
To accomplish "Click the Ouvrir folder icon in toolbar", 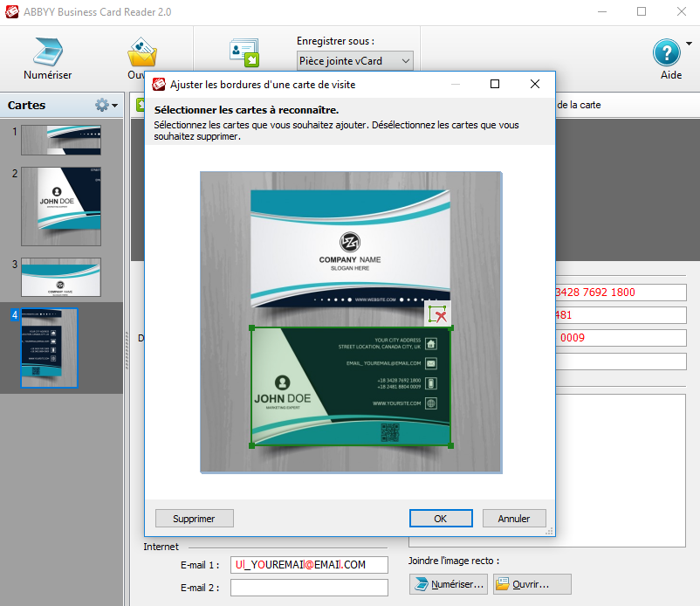I will pyautogui.click(x=141, y=52).
